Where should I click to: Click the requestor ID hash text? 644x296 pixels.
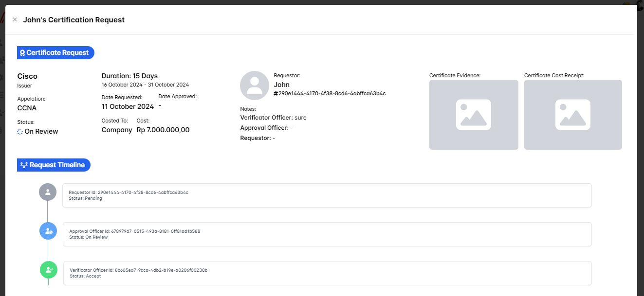click(330, 93)
